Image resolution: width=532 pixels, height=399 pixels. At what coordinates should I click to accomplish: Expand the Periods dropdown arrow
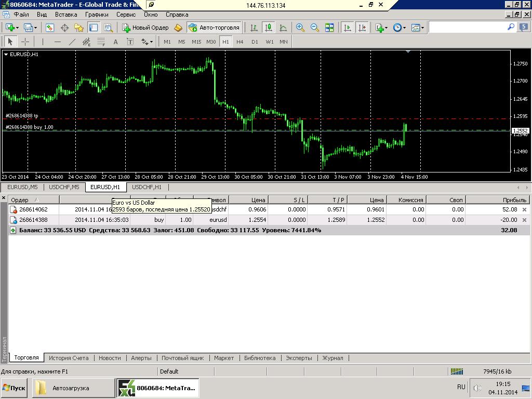point(404,28)
